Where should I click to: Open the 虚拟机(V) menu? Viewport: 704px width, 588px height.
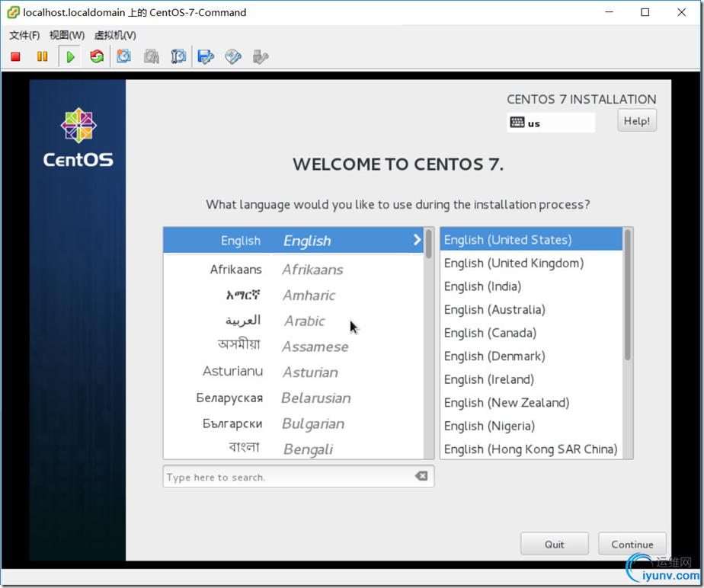[x=115, y=35]
